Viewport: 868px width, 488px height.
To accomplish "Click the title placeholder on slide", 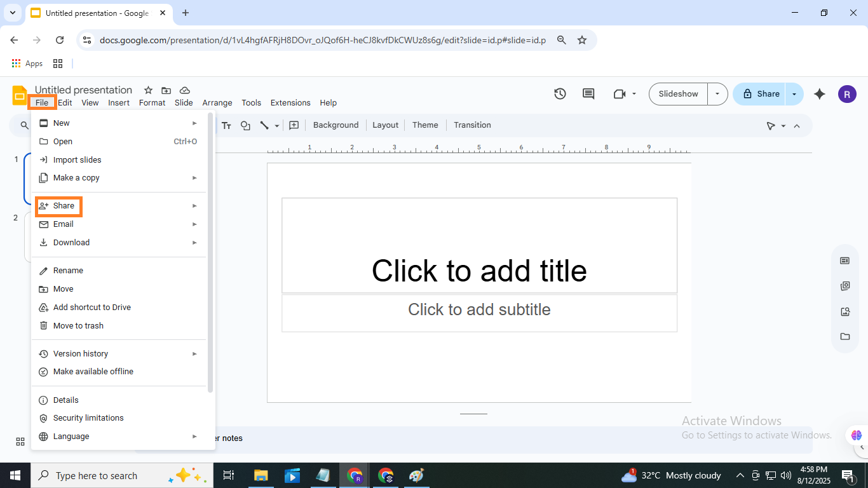I will (x=479, y=271).
